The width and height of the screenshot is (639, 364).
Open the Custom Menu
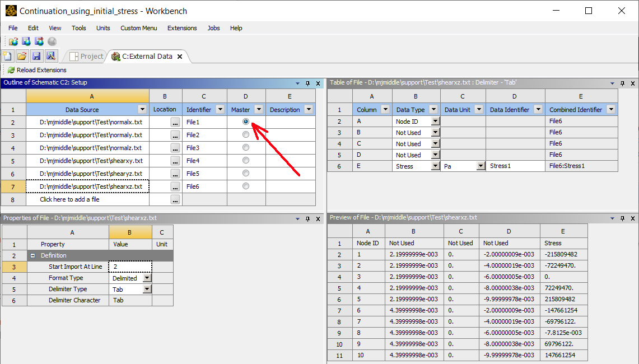(138, 28)
